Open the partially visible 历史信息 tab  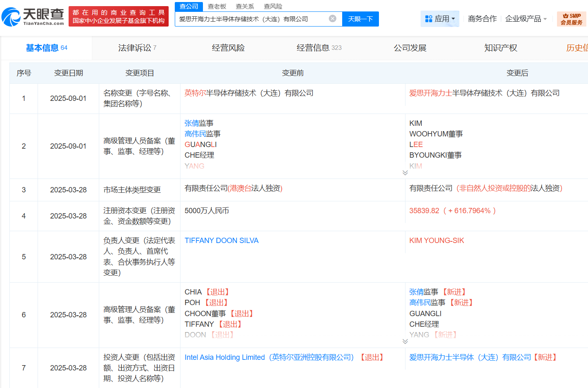point(577,48)
